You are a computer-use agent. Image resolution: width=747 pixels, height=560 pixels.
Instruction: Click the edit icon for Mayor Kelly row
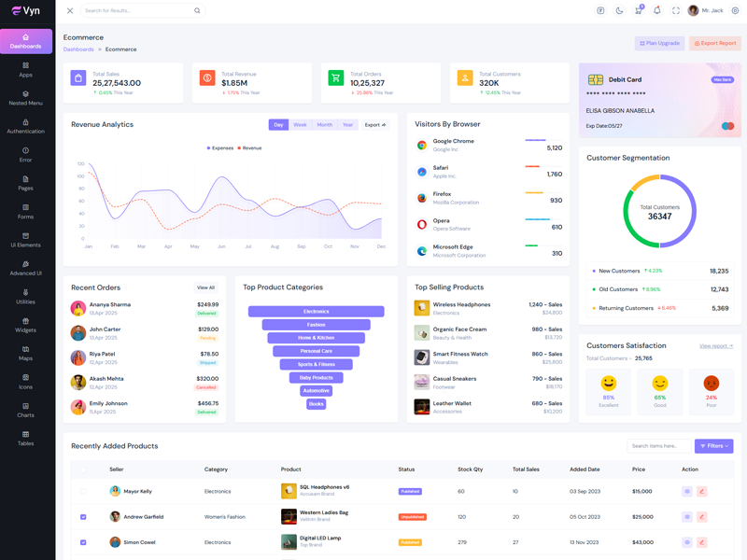coord(702,491)
